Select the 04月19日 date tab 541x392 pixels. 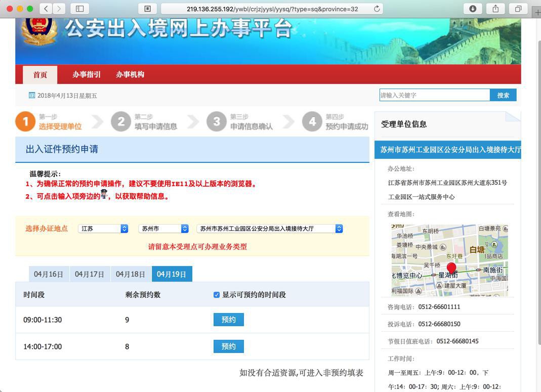tap(172, 274)
